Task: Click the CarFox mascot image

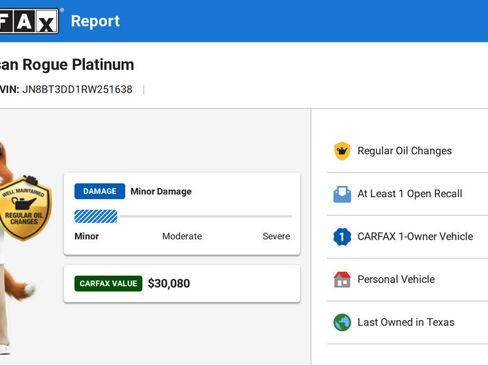Action: [17, 247]
